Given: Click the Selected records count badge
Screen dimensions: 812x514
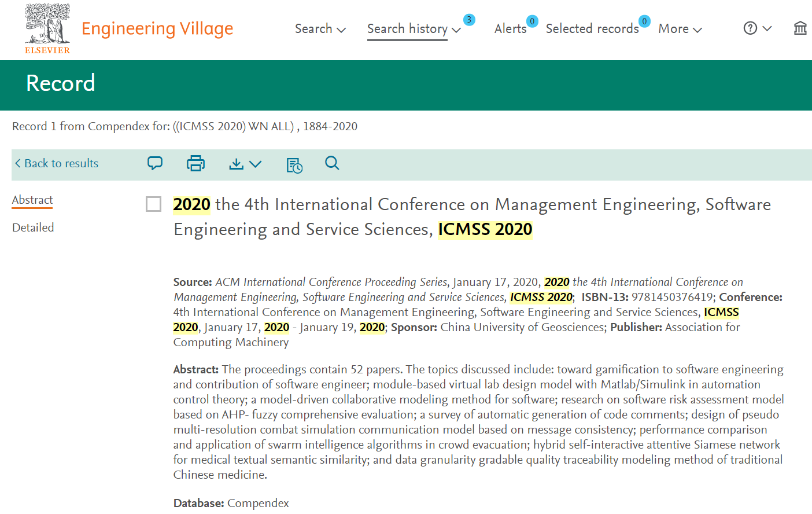Looking at the screenshot, I should click(644, 21).
